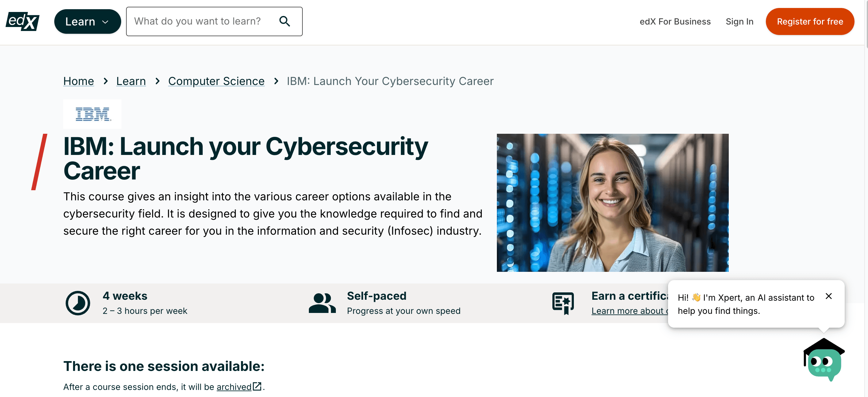Click the Home breadcrumb link
868x397 pixels.
(79, 81)
